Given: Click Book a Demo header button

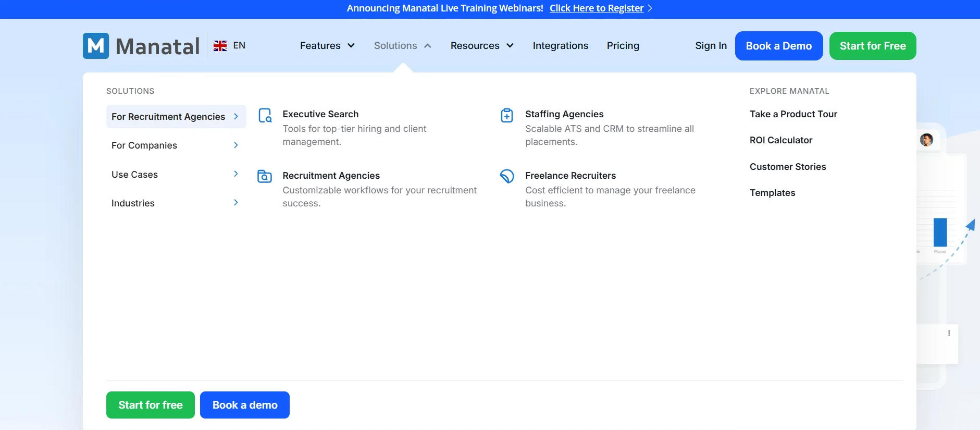Looking at the screenshot, I should (x=779, y=46).
